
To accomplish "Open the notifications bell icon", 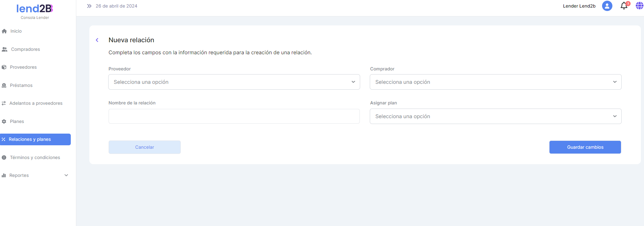I will point(624,6).
